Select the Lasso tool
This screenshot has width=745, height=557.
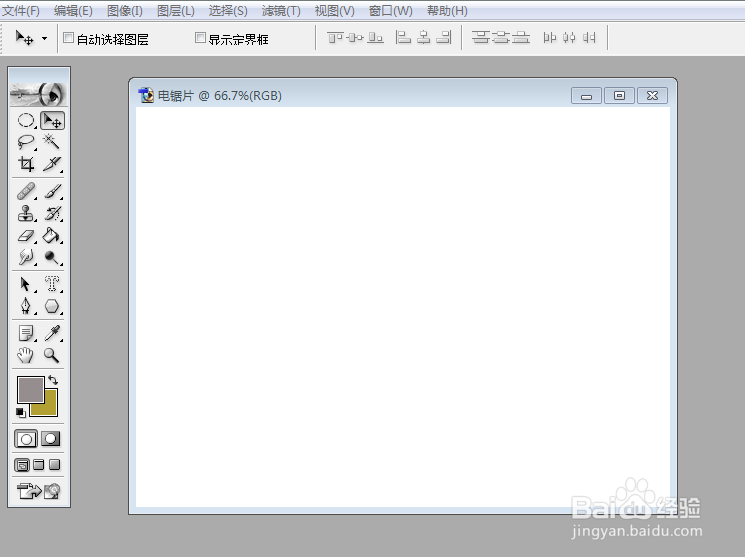(26, 142)
